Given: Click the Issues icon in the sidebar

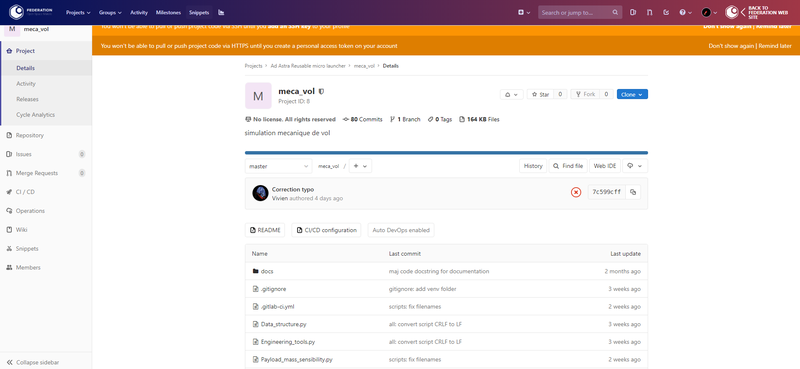Looking at the screenshot, I should (9, 154).
